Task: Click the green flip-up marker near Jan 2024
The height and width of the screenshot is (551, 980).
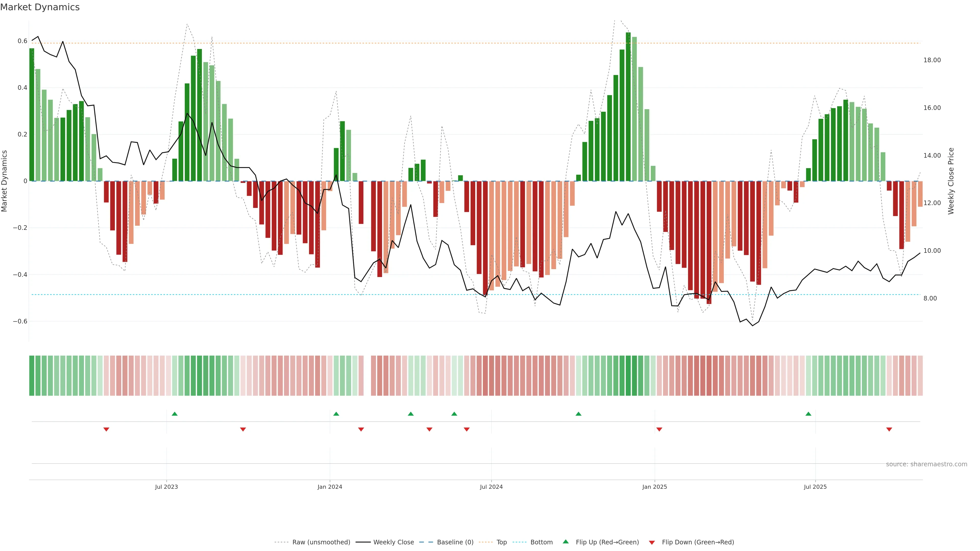Action: click(336, 414)
